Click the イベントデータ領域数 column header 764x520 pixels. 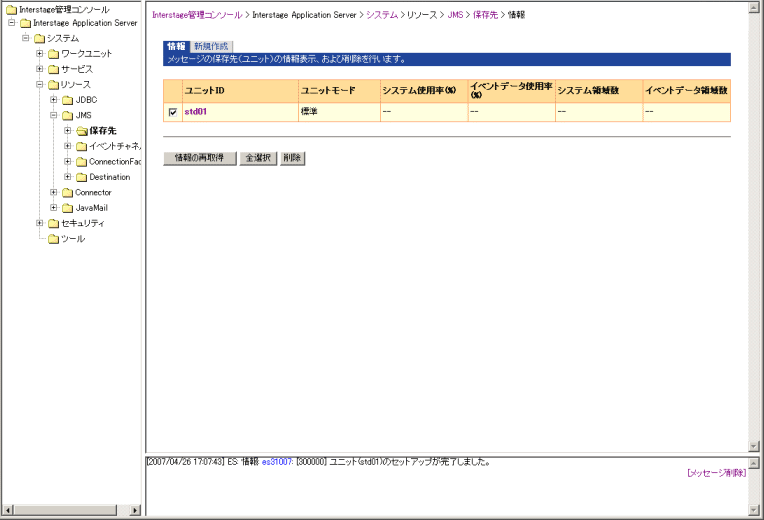tap(687, 91)
